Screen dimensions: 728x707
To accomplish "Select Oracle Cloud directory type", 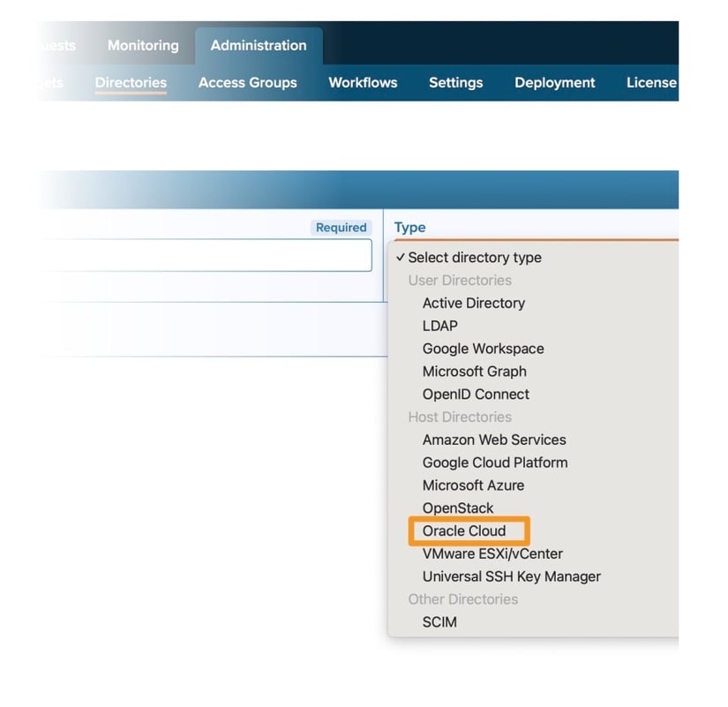I will tap(468, 531).
